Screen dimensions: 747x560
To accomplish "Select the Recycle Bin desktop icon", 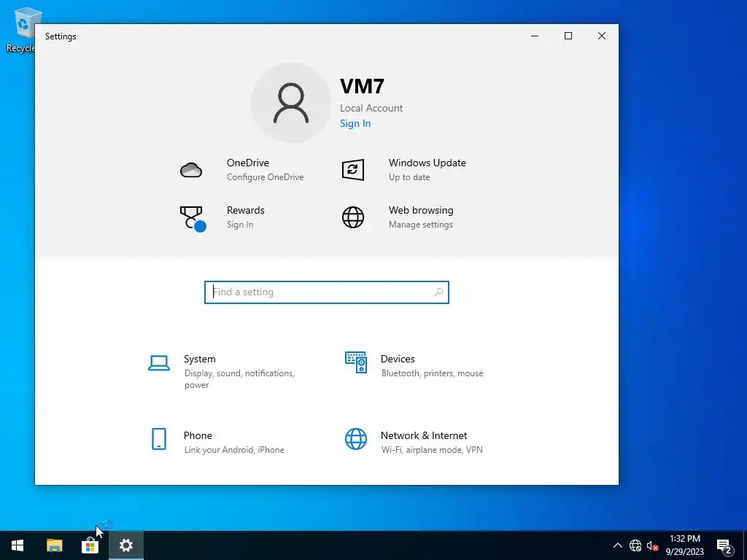I will pyautogui.click(x=21, y=29).
